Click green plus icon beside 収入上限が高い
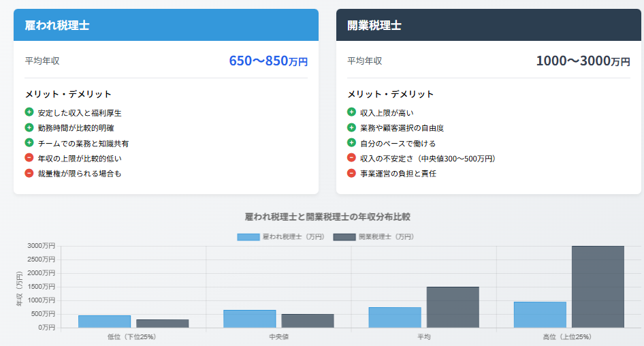644x346 pixels. pyautogui.click(x=351, y=112)
